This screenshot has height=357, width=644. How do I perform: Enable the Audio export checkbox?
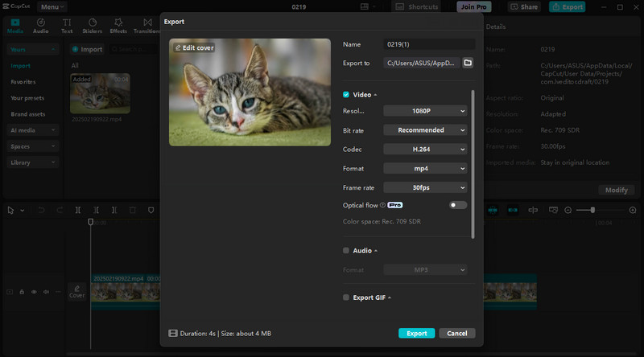click(346, 251)
